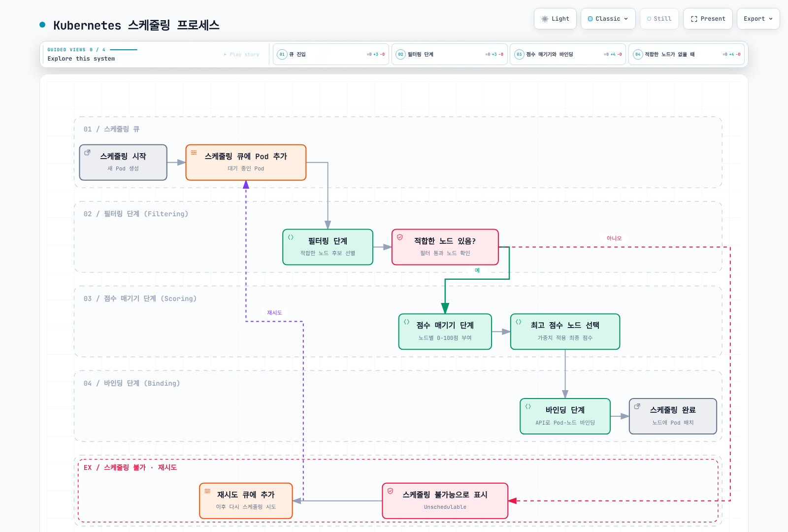Click the EX / 스케줄링 불가 · 재시도 label
This screenshot has height=532, width=788.
coord(130,467)
